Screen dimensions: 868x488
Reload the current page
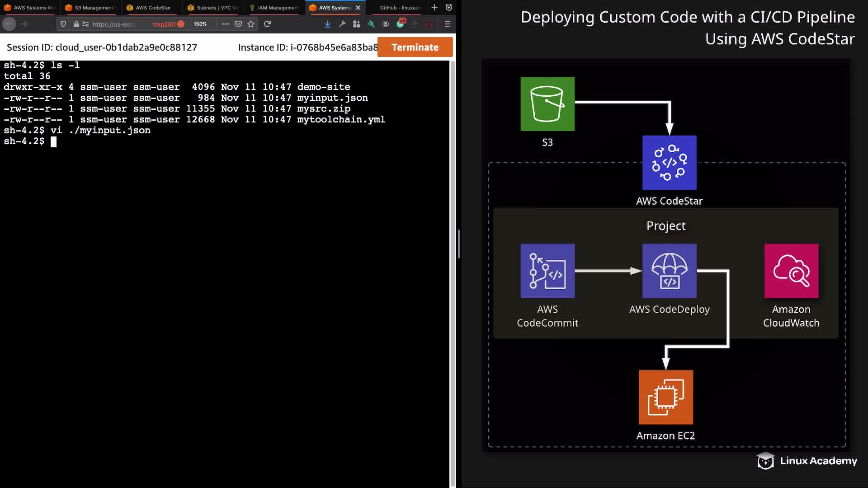point(267,24)
